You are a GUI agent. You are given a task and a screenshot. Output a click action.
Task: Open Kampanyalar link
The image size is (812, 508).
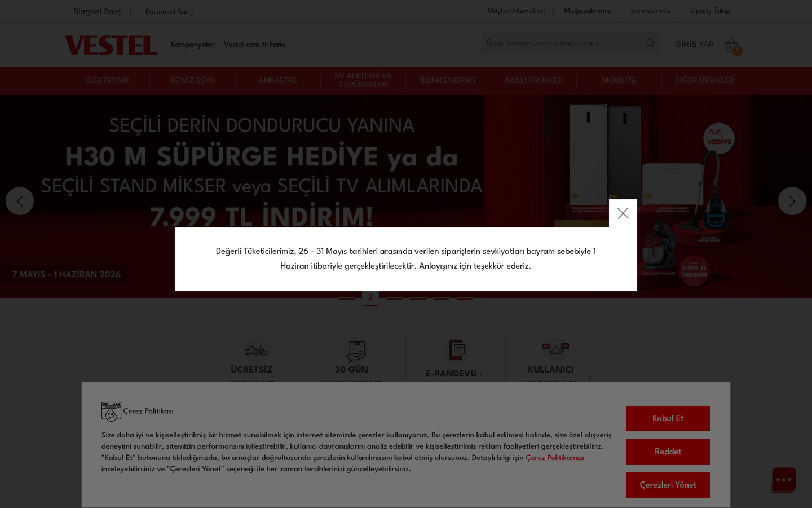point(193,45)
